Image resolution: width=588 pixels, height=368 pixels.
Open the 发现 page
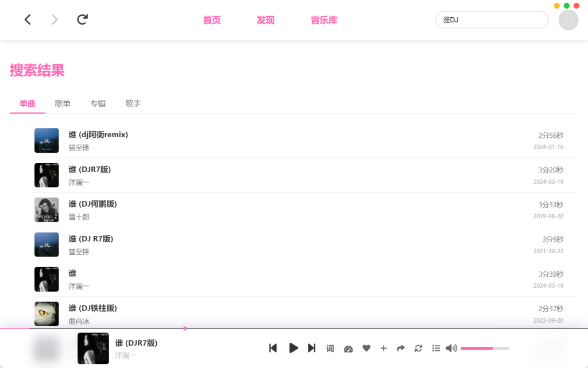coord(265,20)
